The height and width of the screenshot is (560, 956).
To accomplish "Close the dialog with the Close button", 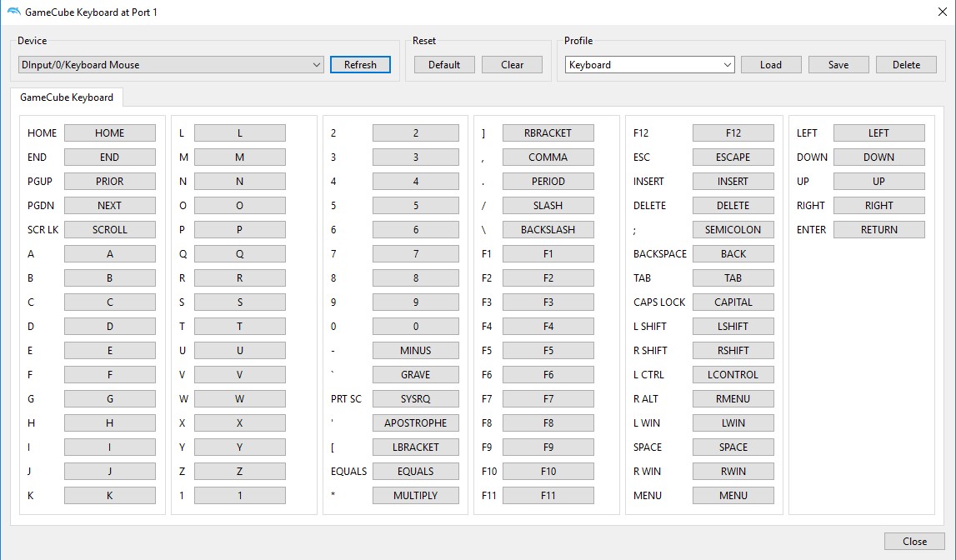I will click(914, 541).
